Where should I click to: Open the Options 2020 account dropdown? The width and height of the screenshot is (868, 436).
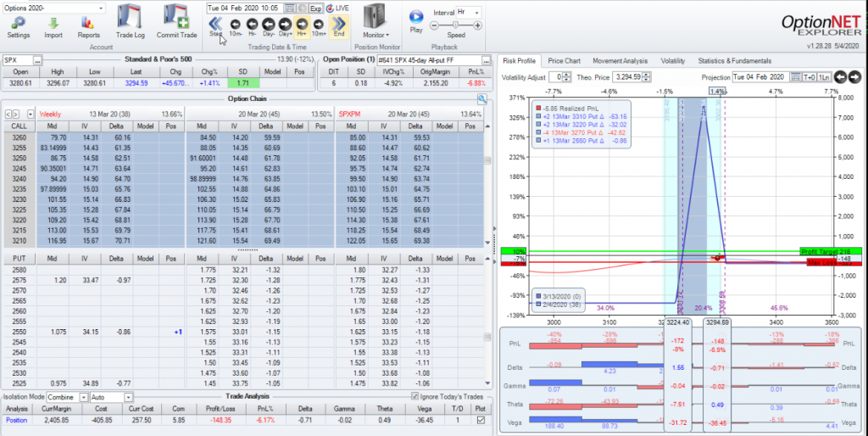click(x=101, y=8)
